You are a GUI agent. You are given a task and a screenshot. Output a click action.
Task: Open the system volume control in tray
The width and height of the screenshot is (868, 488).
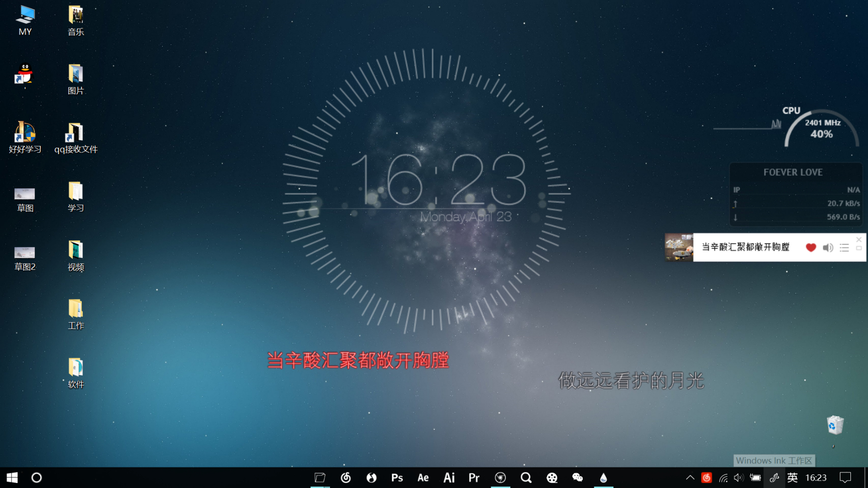(738, 477)
